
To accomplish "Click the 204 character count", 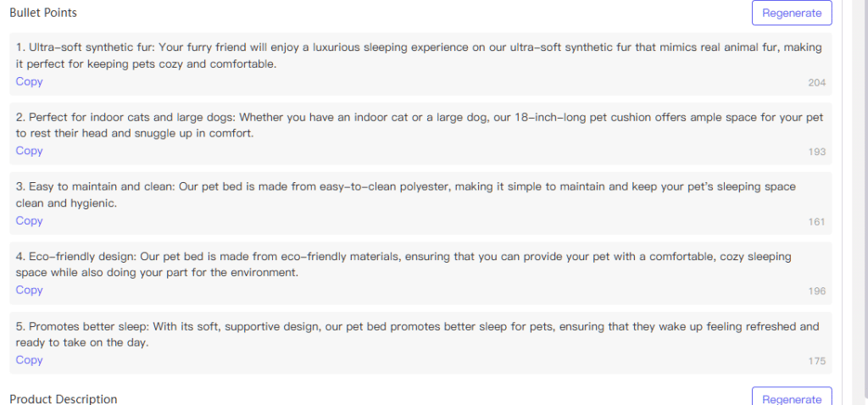I will [816, 83].
